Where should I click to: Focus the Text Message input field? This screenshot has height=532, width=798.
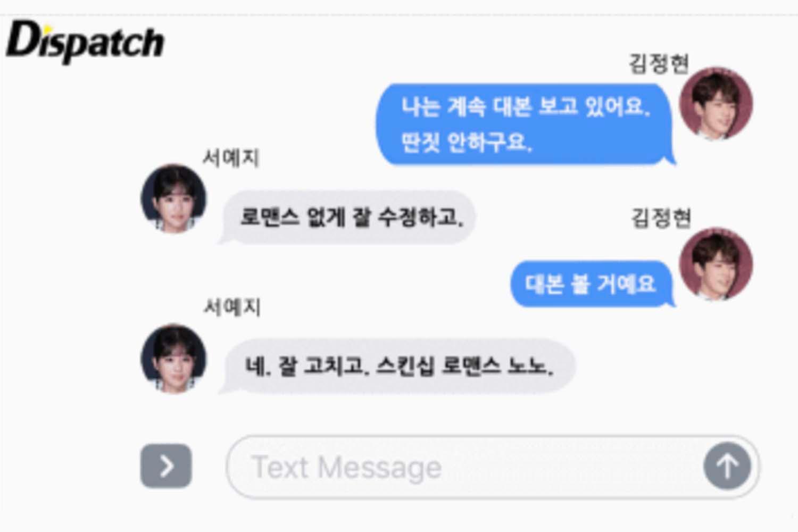tap(493, 467)
